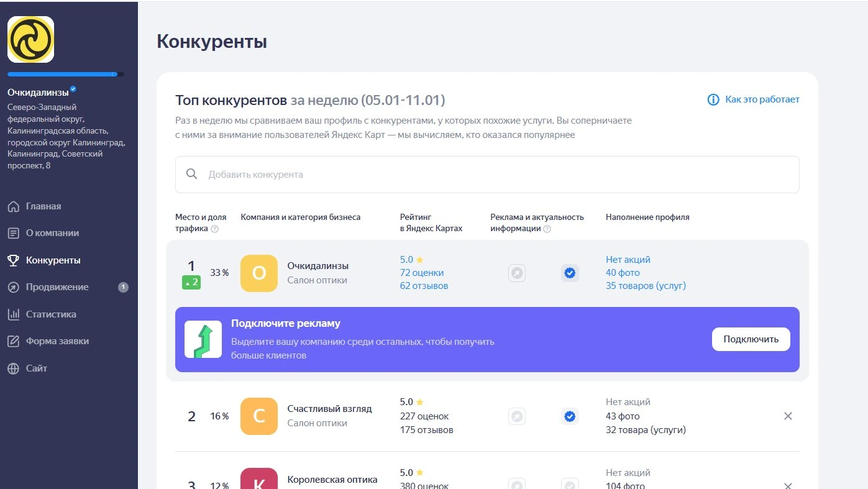Click the help icon near Реклама и актуальность информации

click(547, 229)
